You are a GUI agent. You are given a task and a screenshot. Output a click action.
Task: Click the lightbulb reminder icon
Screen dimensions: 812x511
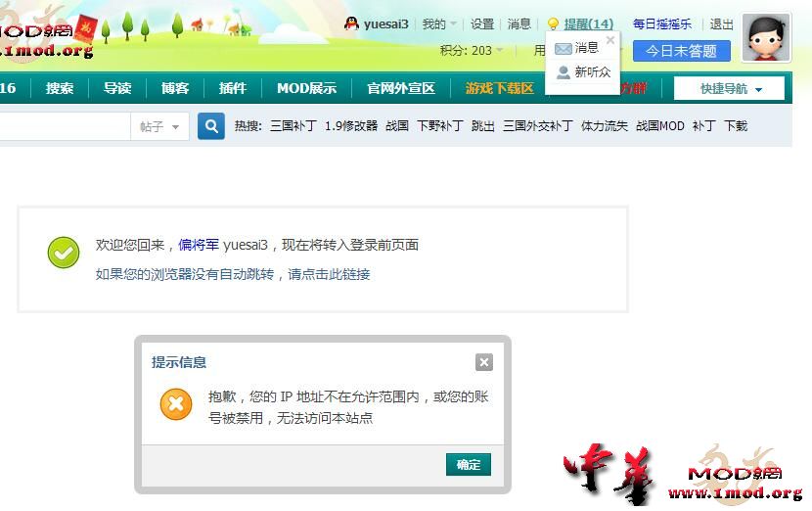[x=553, y=23]
